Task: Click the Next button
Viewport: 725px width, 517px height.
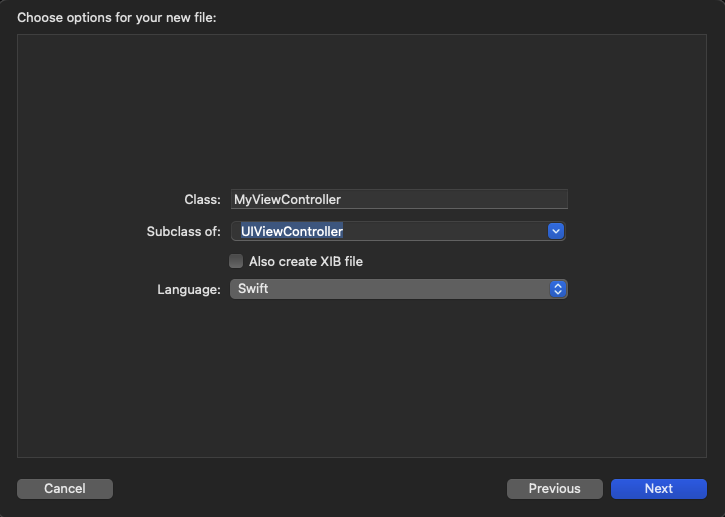Action: [658, 488]
